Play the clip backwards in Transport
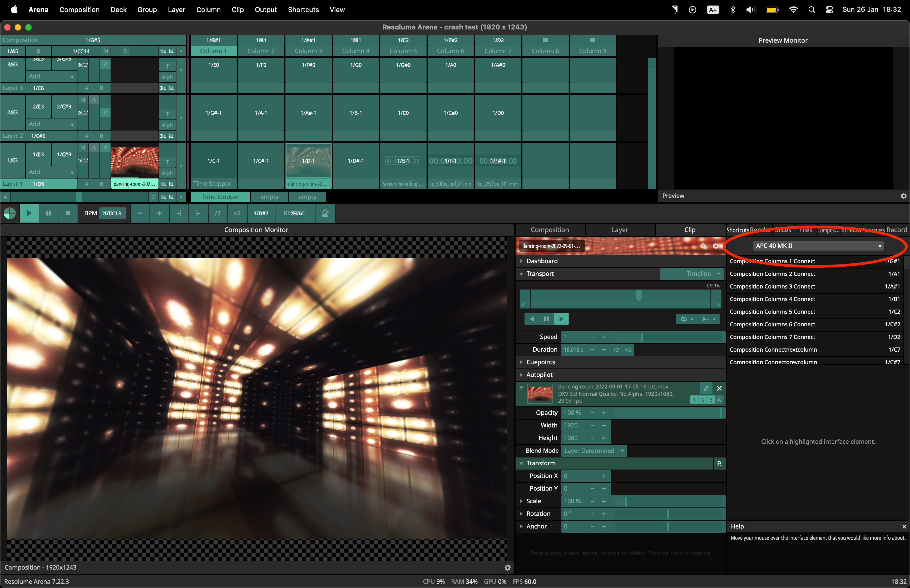 (x=532, y=319)
